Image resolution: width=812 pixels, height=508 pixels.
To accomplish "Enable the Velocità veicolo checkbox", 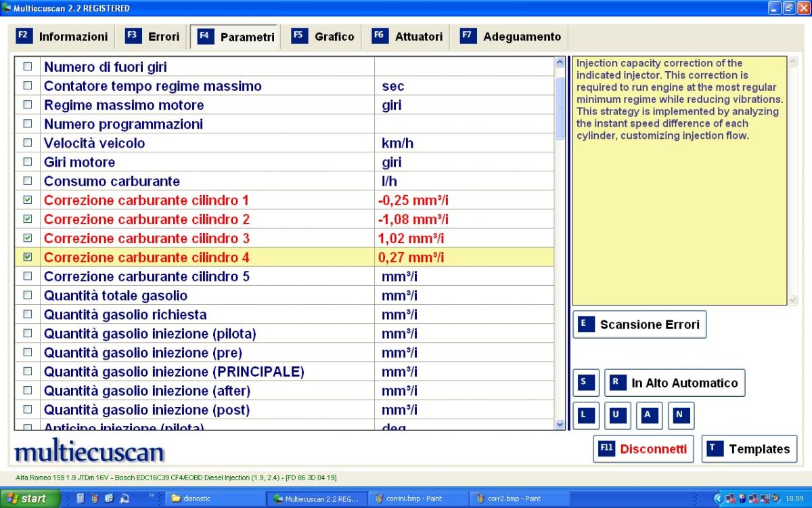I will pyautogui.click(x=28, y=143).
